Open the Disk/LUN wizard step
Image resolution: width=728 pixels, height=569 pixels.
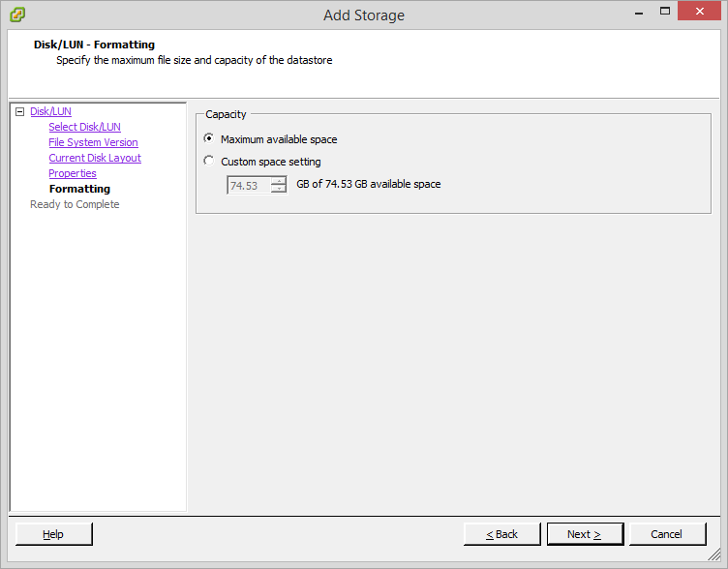click(x=50, y=112)
